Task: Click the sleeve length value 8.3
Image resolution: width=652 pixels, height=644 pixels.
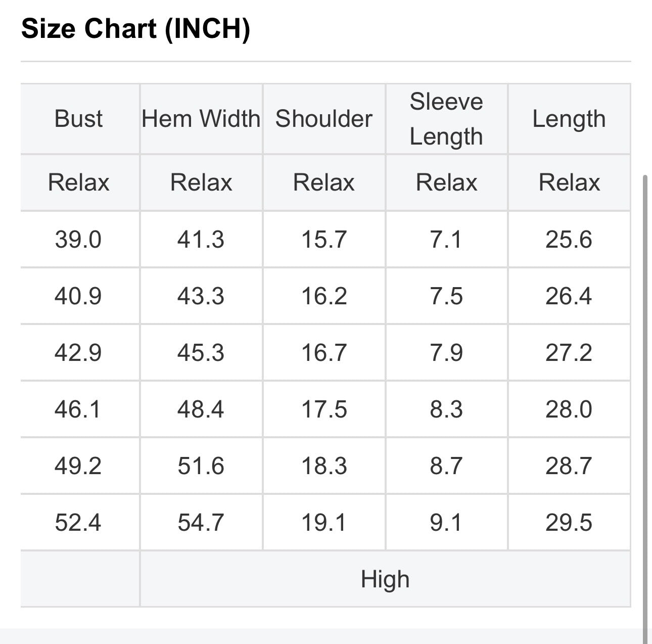Action: pos(446,409)
